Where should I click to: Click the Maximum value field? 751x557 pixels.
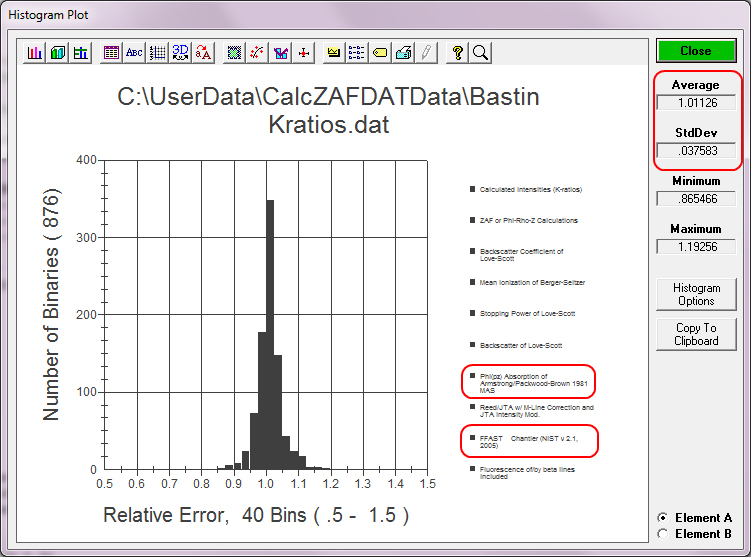[696, 247]
